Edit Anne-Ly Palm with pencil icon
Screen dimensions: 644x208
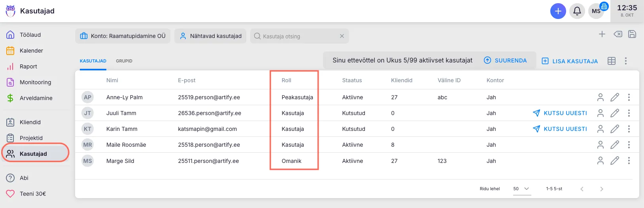(x=614, y=97)
